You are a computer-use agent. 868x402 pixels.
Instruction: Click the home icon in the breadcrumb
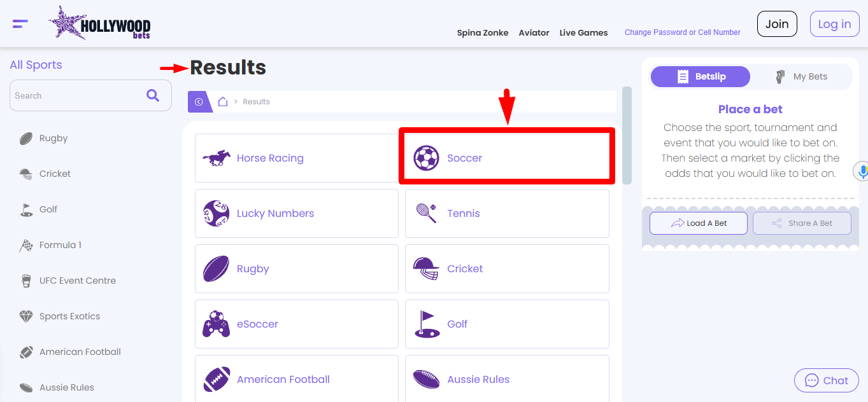(x=222, y=101)
